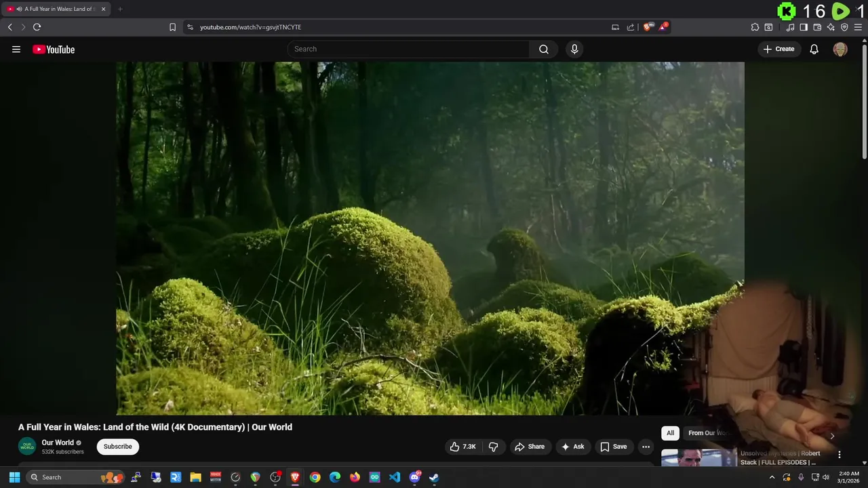Viewport: 868px width, 488px height.
Task: Open the YouTube guide hamburger menu
Action: [16, 49]
